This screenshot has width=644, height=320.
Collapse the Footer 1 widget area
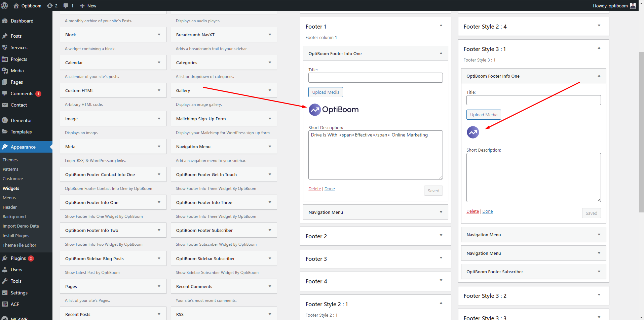441,26
